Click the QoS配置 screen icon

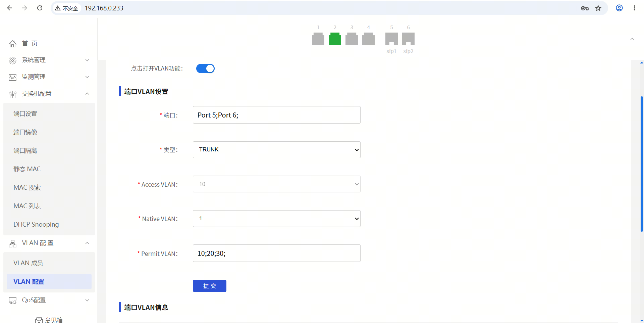(12, 301)
